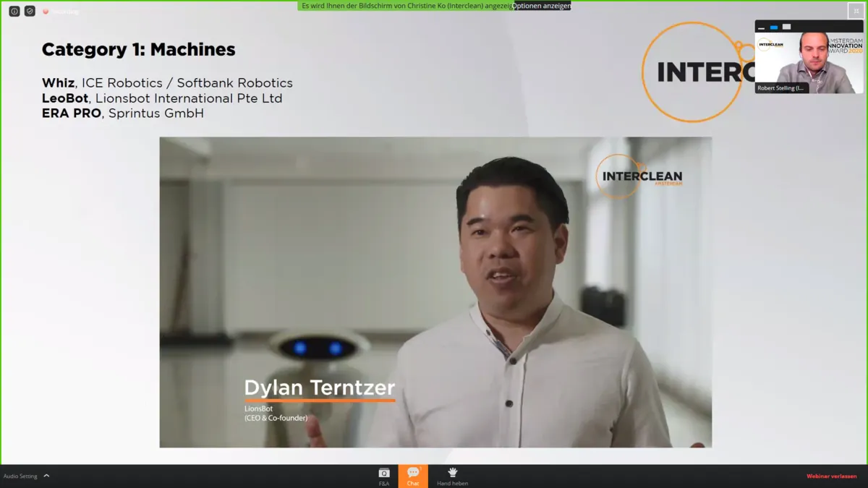Click the Robert Stelling name label
This screenshot has height=488, width=868.
pos(781,88)
